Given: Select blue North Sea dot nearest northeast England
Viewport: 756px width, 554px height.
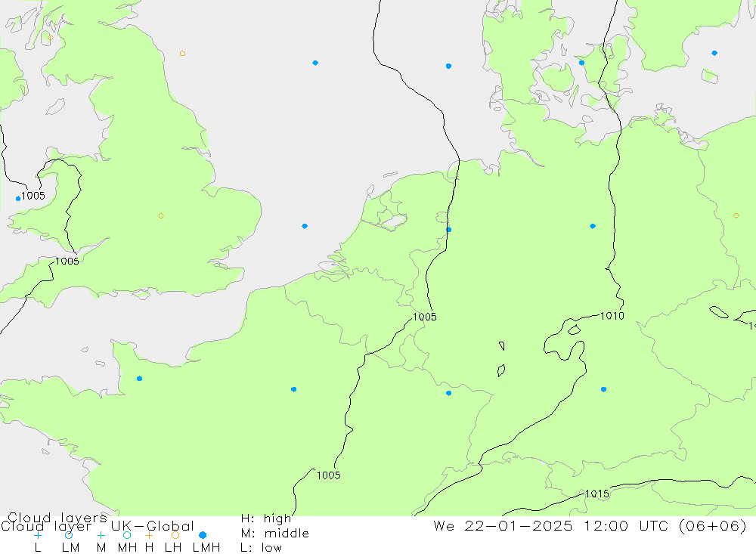Looking at the screenshot, I should click(x=315, y=63).
